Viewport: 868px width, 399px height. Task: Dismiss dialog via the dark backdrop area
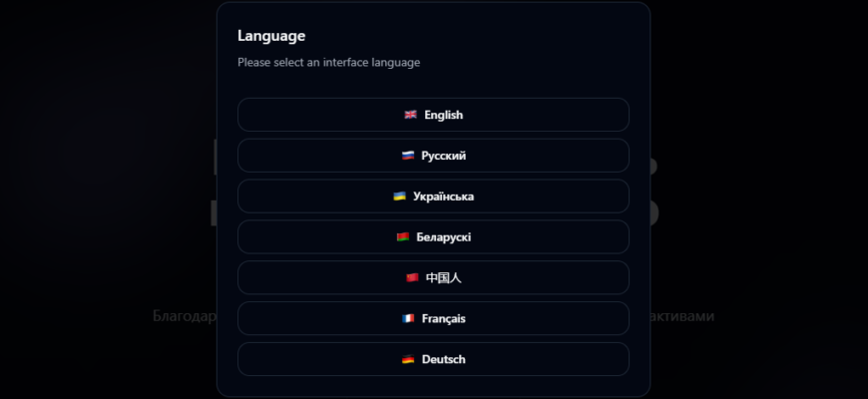105,199
